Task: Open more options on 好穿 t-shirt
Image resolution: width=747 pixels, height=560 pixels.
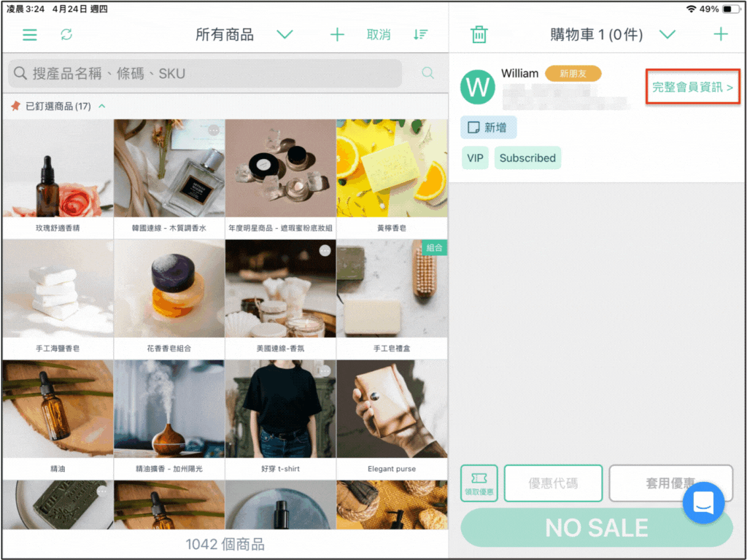Action: [x=325, y=370]
